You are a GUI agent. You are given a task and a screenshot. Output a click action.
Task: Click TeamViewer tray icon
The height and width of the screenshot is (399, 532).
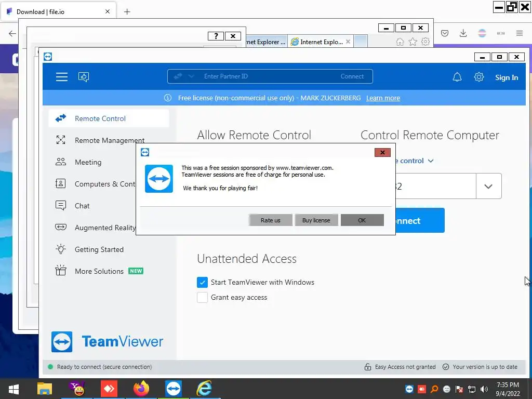coord(409,389)
